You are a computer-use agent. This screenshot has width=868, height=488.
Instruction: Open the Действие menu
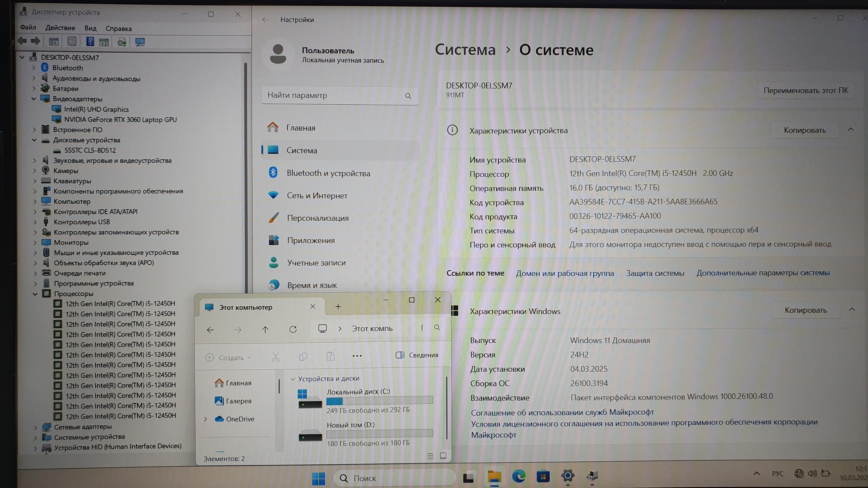[60, 28]
